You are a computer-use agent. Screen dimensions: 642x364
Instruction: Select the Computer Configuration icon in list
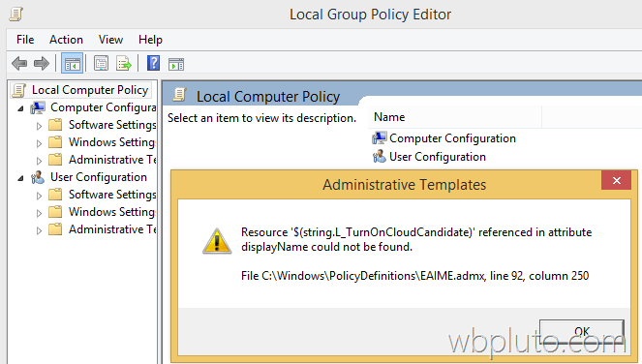click(380, 138)
